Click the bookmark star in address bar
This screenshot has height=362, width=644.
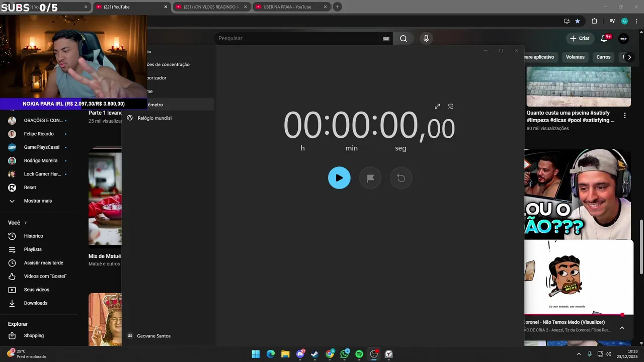[578, 21]
